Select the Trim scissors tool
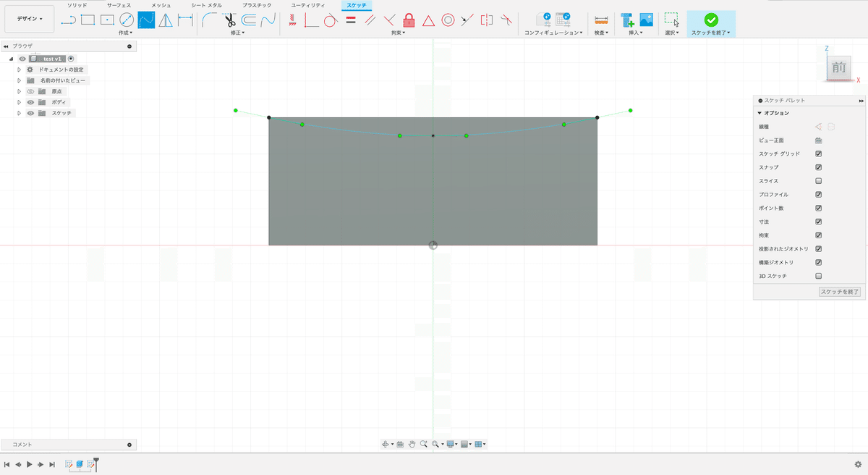The width and height of the screenshot is (868, 475). coord(230,20)
